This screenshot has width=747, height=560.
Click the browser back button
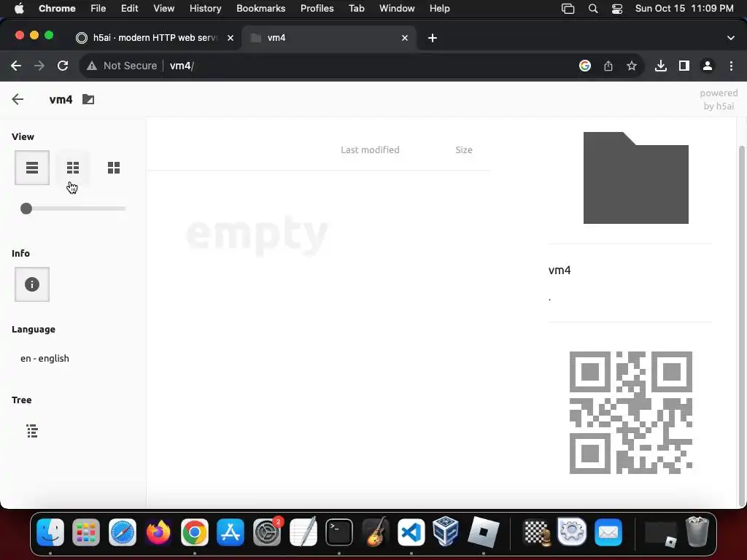click(16, 66)
